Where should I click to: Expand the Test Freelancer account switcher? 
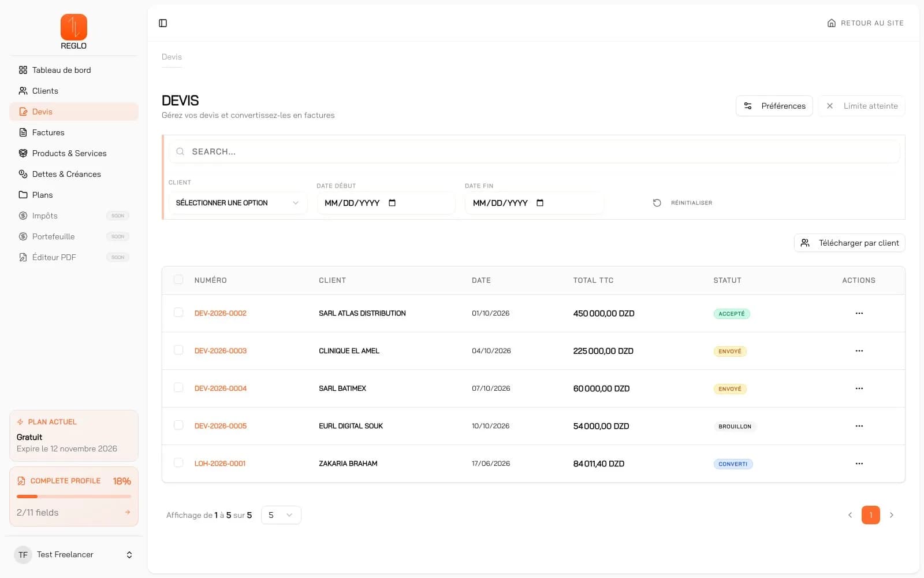[129, 555]
